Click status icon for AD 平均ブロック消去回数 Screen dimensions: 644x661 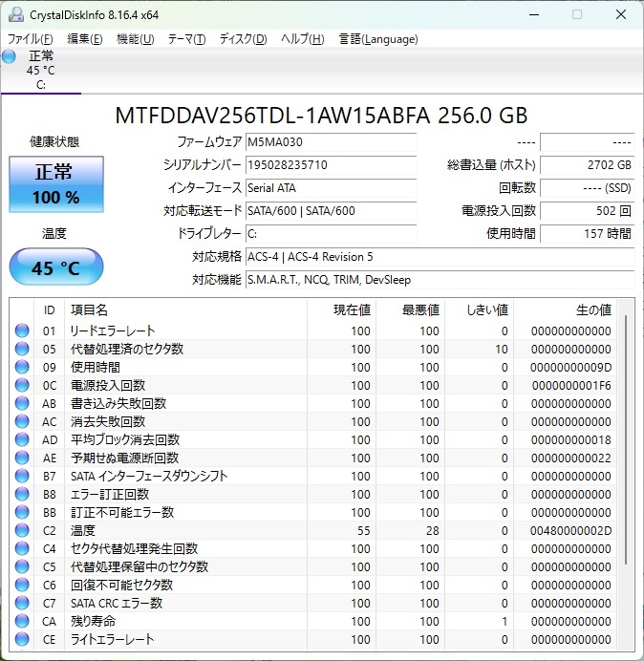pos(22,439)
